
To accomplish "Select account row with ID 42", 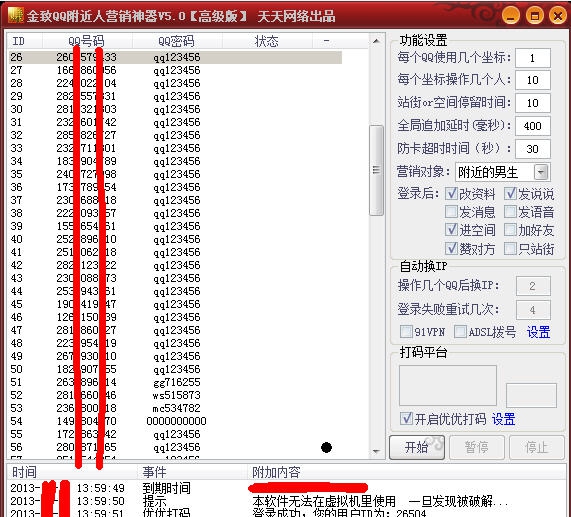I will 175,265.
